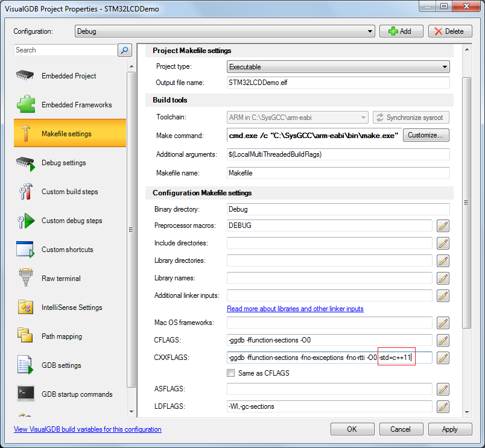Open link about libraries and linker inputs
Screen dimensions: 485x448
(295, 309)
